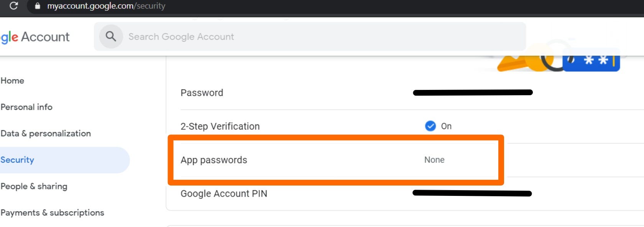Viewport: 644px width, 227px height.
Task: Click the blue checkmark next to 2-Step Verification
Action: point(430,126)
